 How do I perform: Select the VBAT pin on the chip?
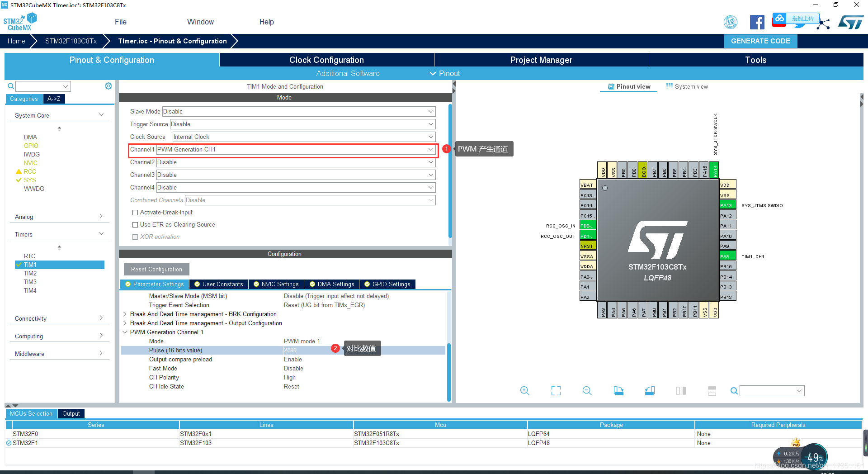click(588, 185)
